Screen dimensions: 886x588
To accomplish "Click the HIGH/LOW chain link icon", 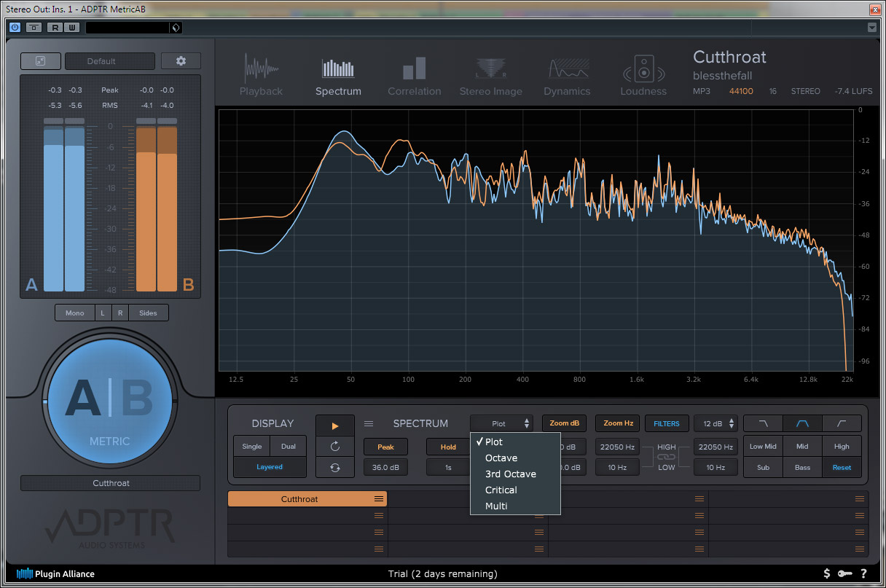I will pyautogui.click(x=667, y=458).
